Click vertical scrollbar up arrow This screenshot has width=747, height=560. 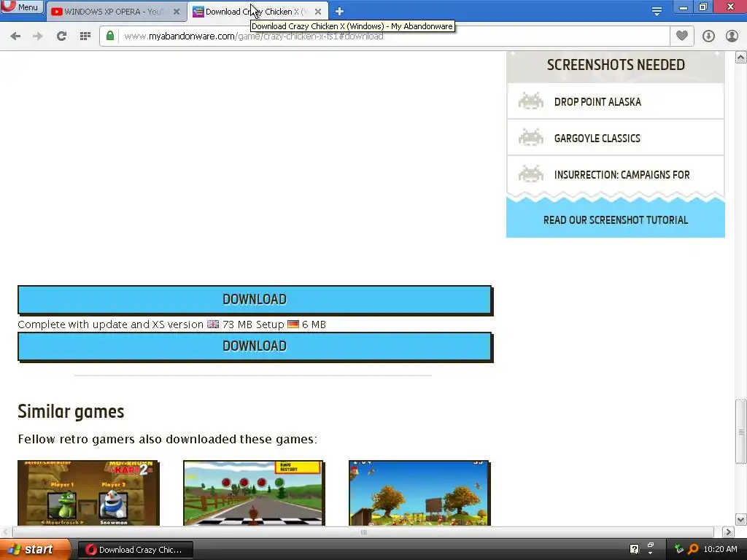click(x=741, y=58)
